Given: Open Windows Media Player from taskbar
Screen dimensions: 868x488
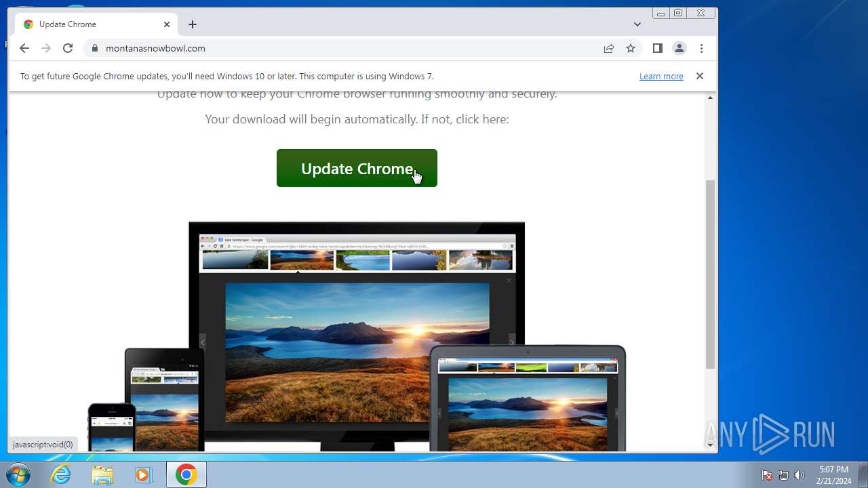Looking at the screenshot, I should pos(143,475).
